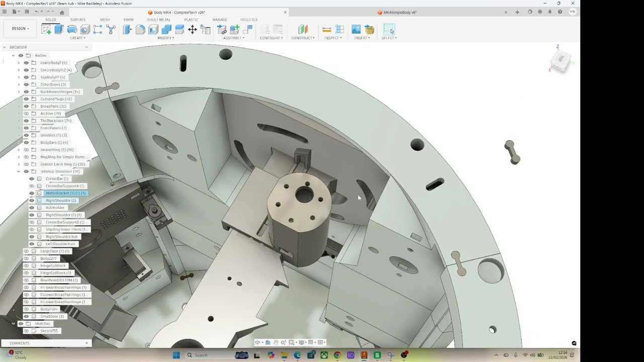
Task: Click the Save icon
Action: tap(27, 12)
